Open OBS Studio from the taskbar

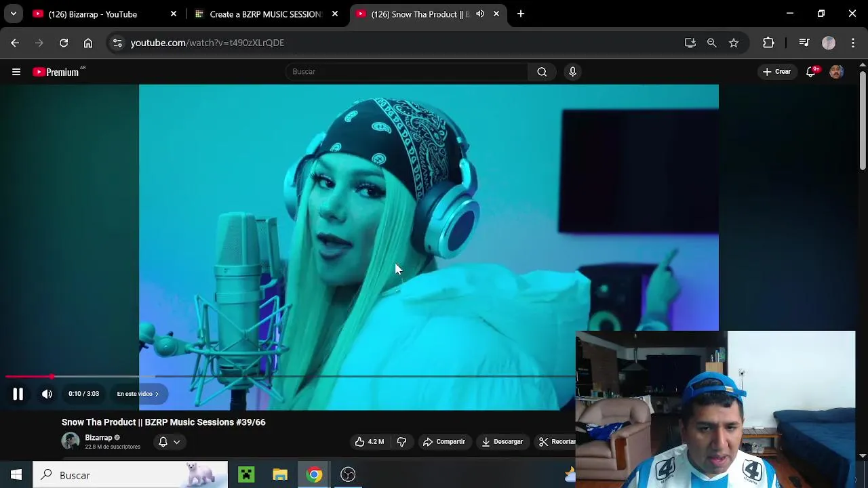click(x=348, y=475)
